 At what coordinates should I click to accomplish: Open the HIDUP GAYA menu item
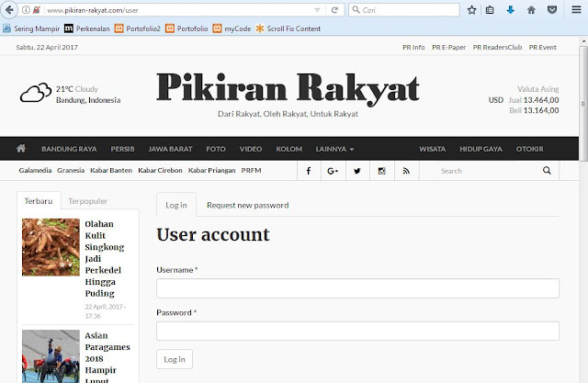click(481, 149)
